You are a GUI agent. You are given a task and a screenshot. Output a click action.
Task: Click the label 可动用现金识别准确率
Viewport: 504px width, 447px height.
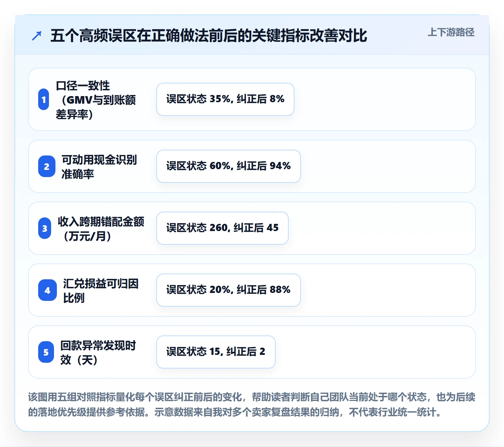99,167
